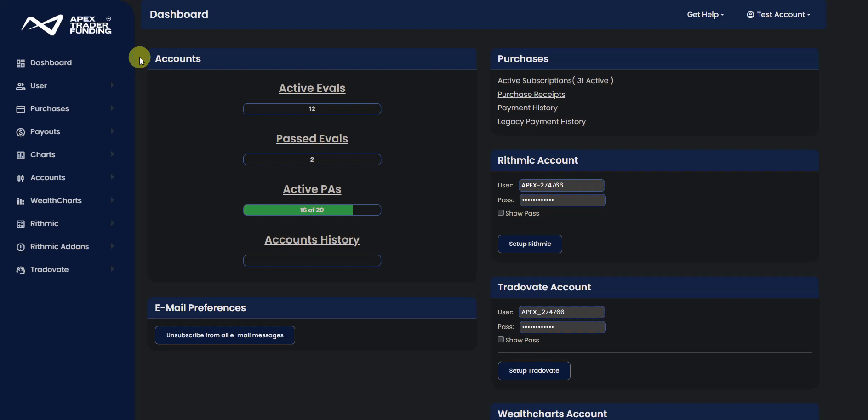The width and height of the screenshot is (868, 420).
Task: Click the Payouts dollar icon in sidebar
Action: (20, 132)
